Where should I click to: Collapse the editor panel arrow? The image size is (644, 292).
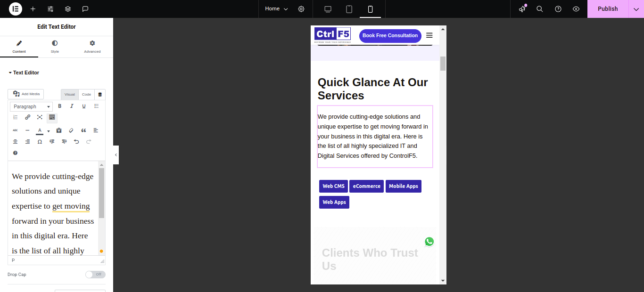116,155
